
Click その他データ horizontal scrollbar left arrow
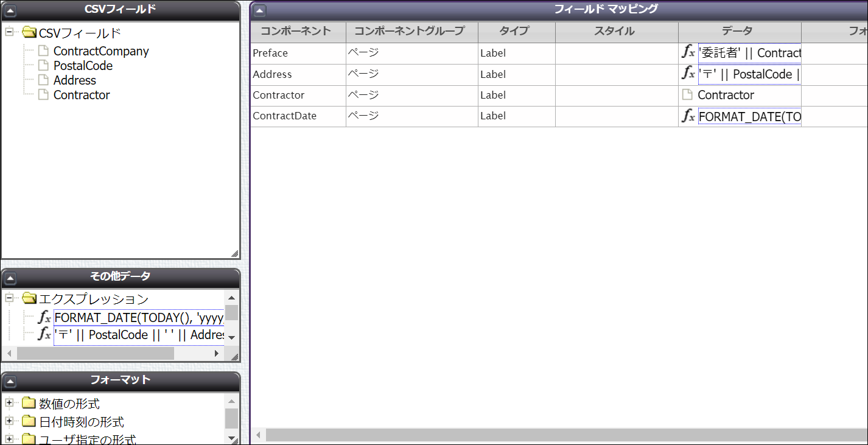click(10, 353)
